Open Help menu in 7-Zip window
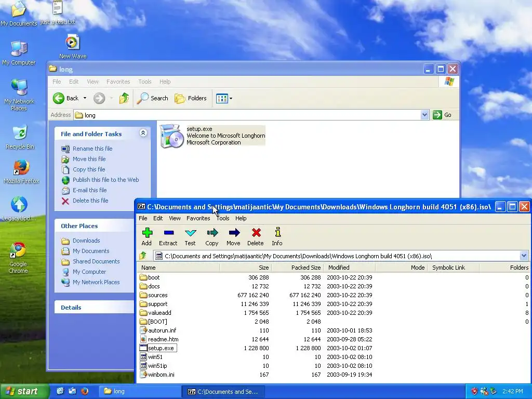The width and height of the screenshot is (532, 399). point(241,218)
